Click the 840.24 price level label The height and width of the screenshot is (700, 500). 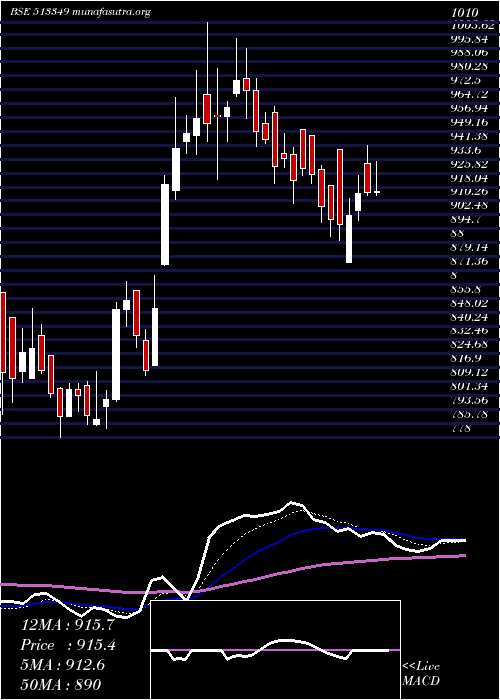tap(470, 317)
